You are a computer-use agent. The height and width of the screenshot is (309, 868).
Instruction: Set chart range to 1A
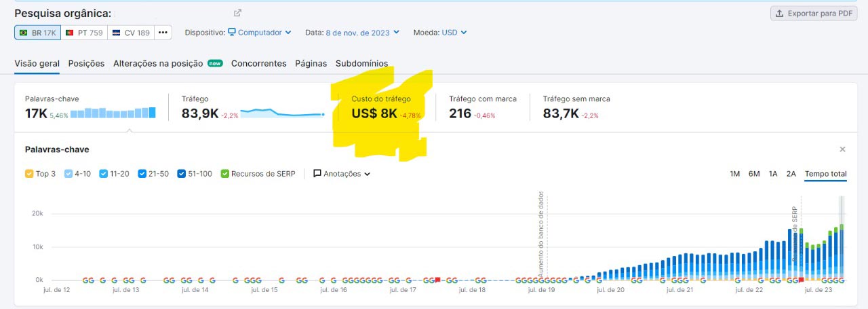pos(773,174)
